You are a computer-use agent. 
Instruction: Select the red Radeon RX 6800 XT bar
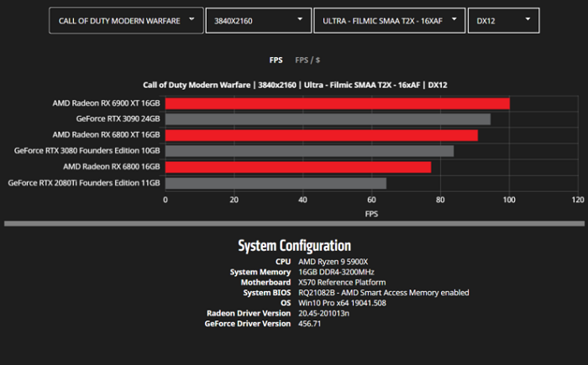321,135
